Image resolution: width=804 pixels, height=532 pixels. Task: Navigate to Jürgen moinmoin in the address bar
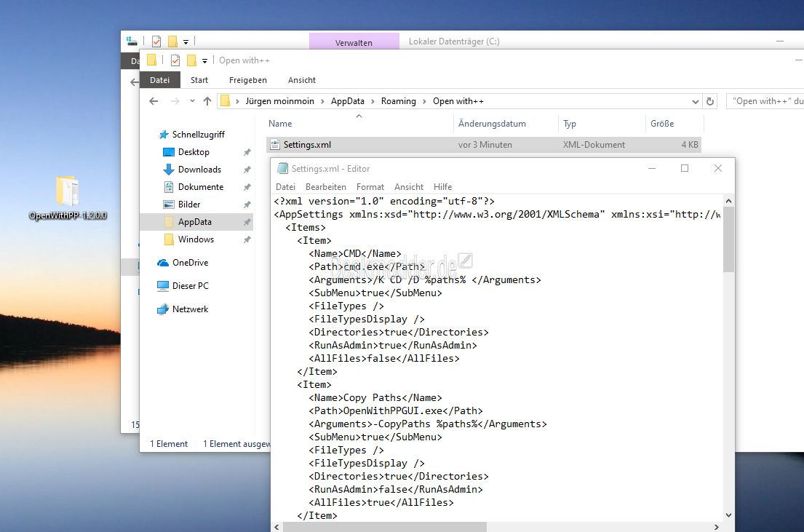279,101
